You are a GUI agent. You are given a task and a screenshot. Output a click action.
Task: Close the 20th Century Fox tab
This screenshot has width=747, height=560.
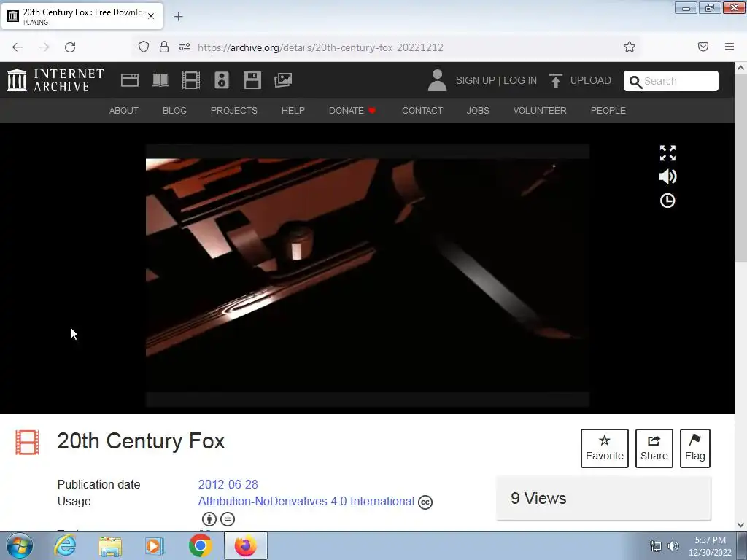tap(151, 16)
